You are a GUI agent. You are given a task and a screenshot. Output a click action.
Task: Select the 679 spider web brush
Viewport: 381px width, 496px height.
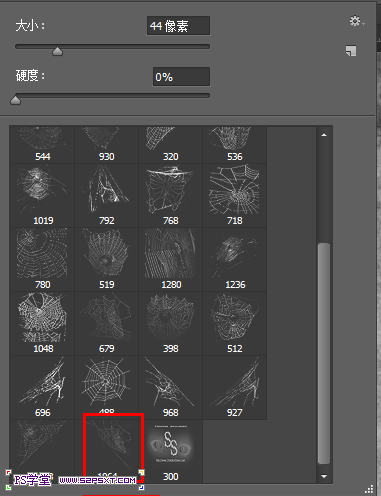(106, 324)
